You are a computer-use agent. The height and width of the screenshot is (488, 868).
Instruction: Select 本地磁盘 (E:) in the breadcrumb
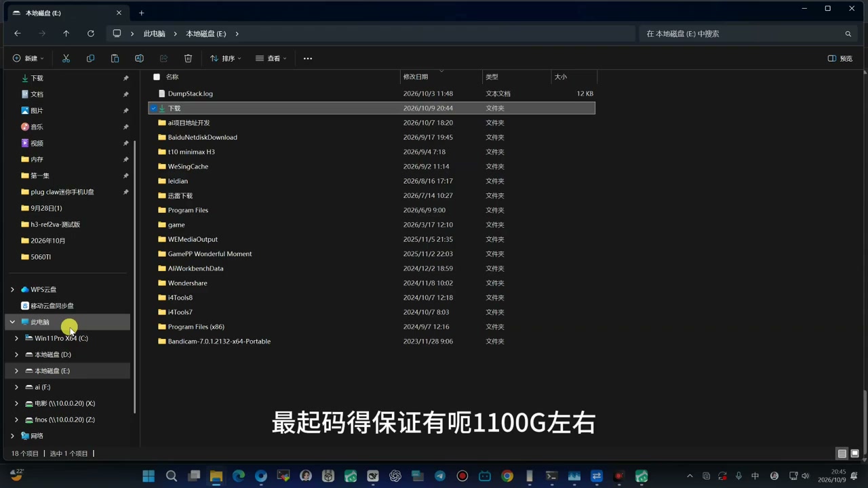(206, 34)
